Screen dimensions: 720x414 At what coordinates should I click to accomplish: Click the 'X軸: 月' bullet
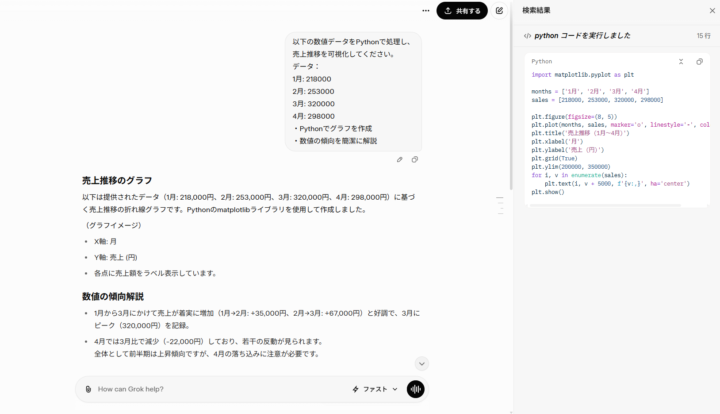coord(106,241)
